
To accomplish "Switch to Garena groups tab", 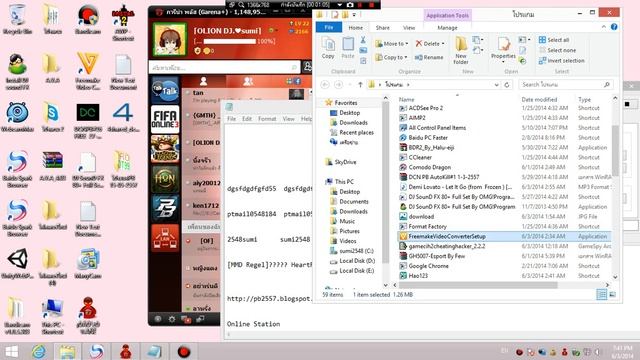I will (248, 81).
